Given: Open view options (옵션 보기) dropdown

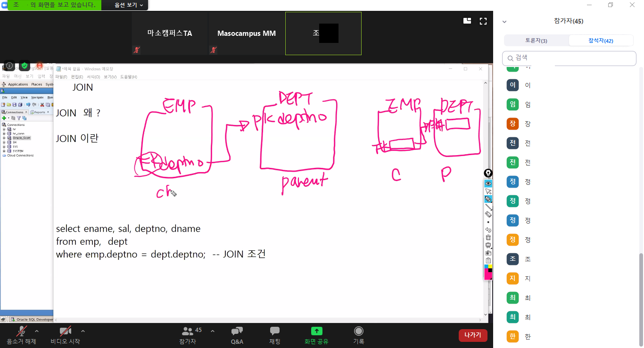Looking at the screenshot, I should [x=129, y=5].
